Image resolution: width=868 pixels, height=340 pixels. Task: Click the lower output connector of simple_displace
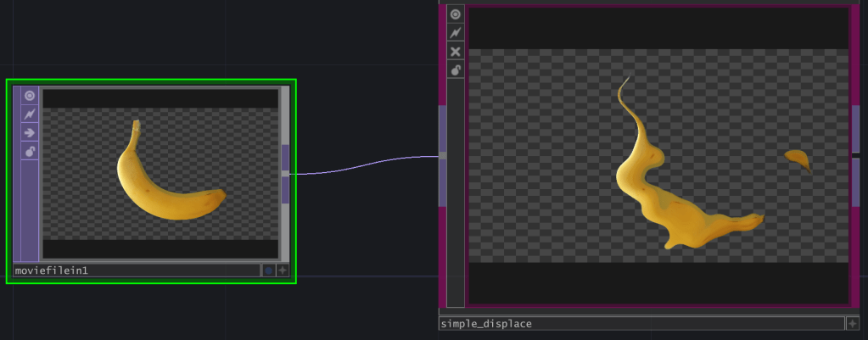click(855, 181)
